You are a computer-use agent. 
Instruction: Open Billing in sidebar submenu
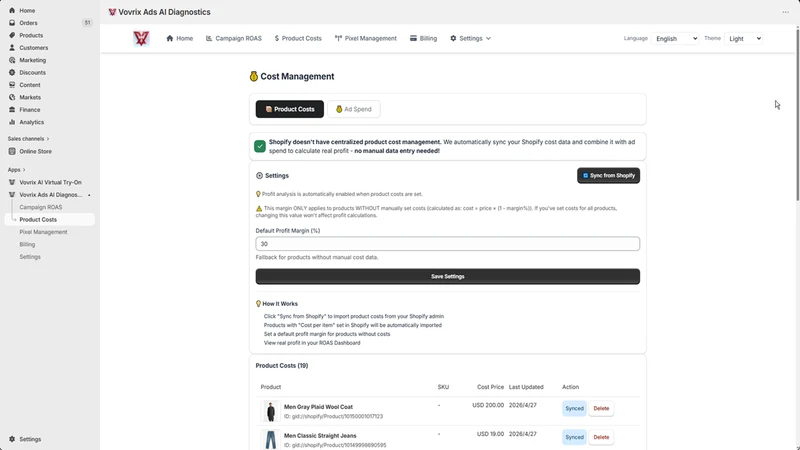pos(27,244)
